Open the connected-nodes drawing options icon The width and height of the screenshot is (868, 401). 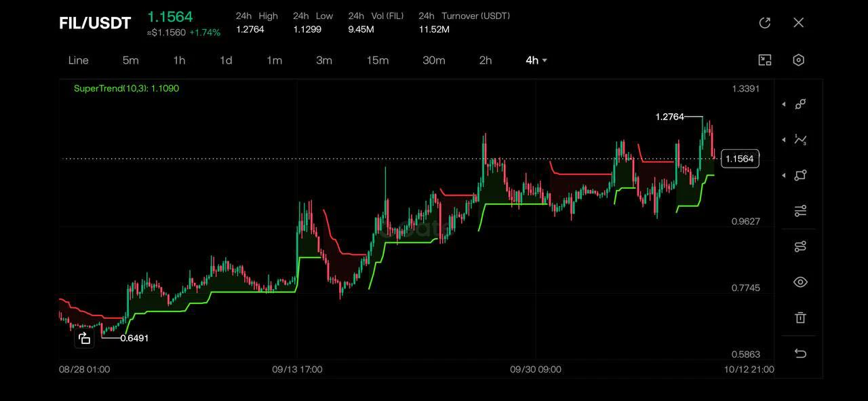pos(801,246)
